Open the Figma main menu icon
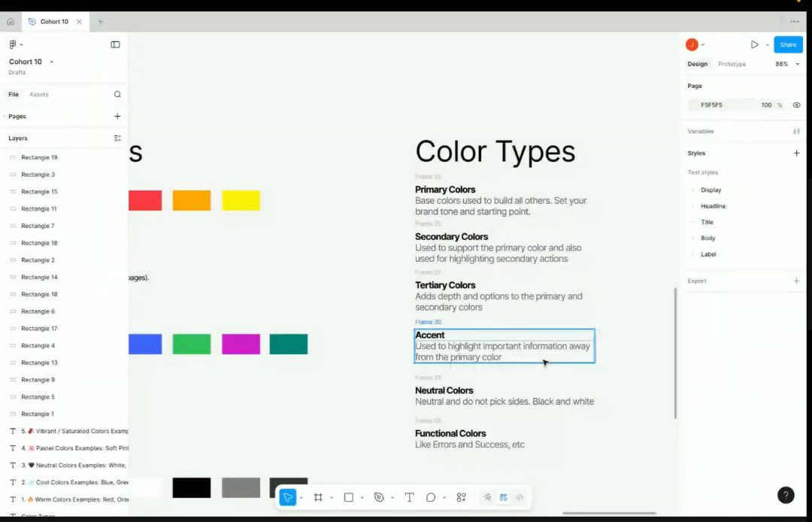The height and width of the screenshot is (522, 812). [x=13, y=44]
